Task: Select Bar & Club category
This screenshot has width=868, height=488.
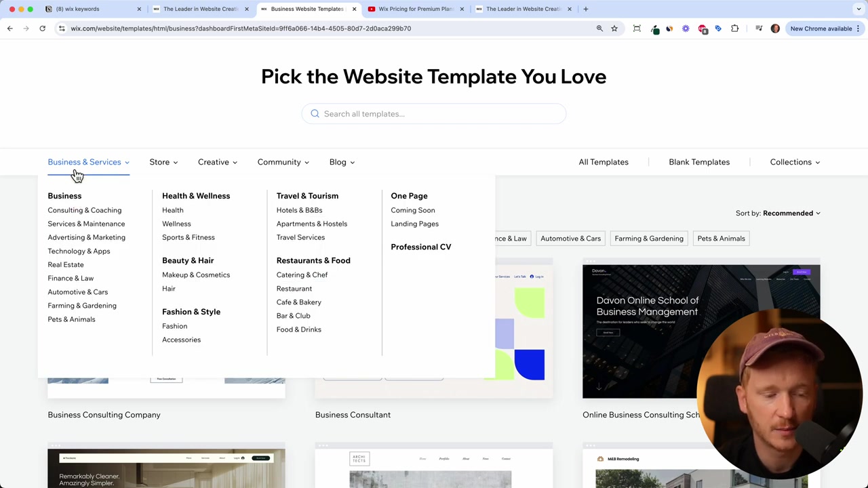Action: click(x=293, y=316)
